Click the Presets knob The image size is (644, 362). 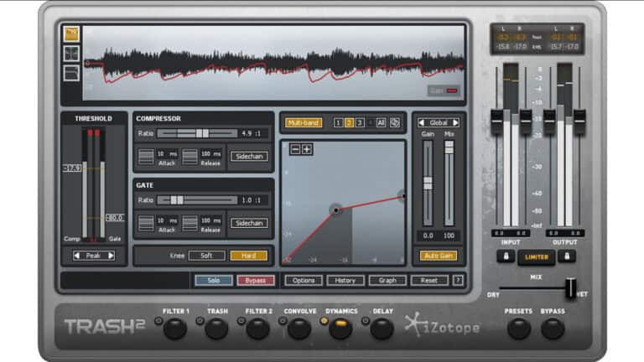[x=519, y=328]
